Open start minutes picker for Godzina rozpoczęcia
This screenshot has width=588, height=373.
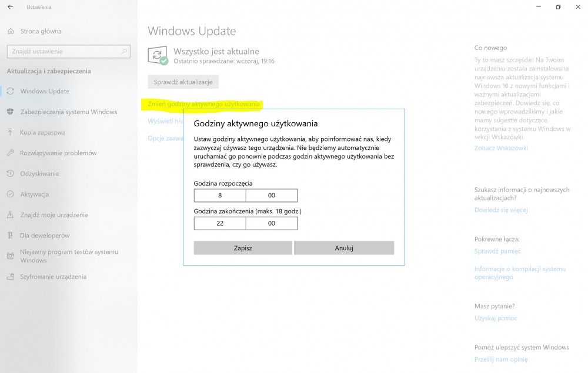[272, 195]
